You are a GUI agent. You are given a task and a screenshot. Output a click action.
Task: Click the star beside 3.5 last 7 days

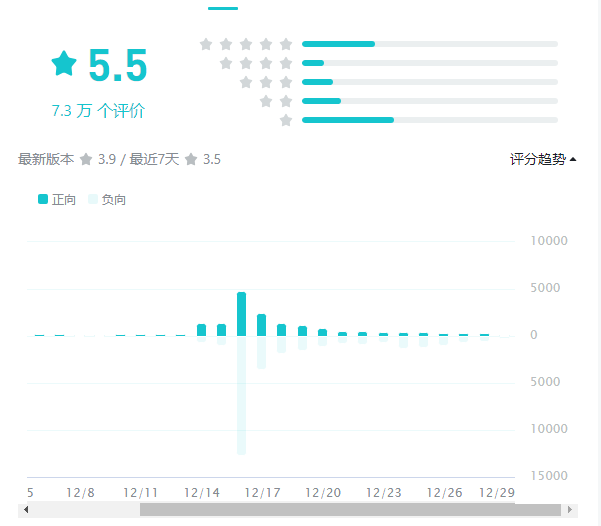pos(191,159)
